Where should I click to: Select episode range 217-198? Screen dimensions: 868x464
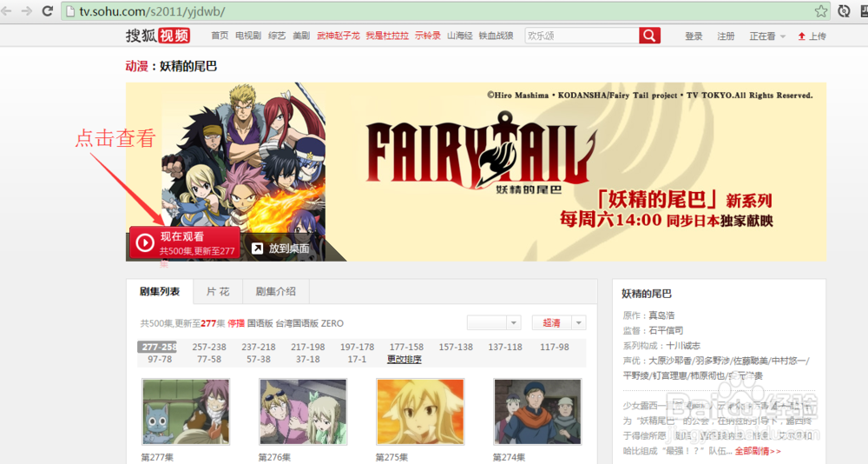tap(308, 347)
